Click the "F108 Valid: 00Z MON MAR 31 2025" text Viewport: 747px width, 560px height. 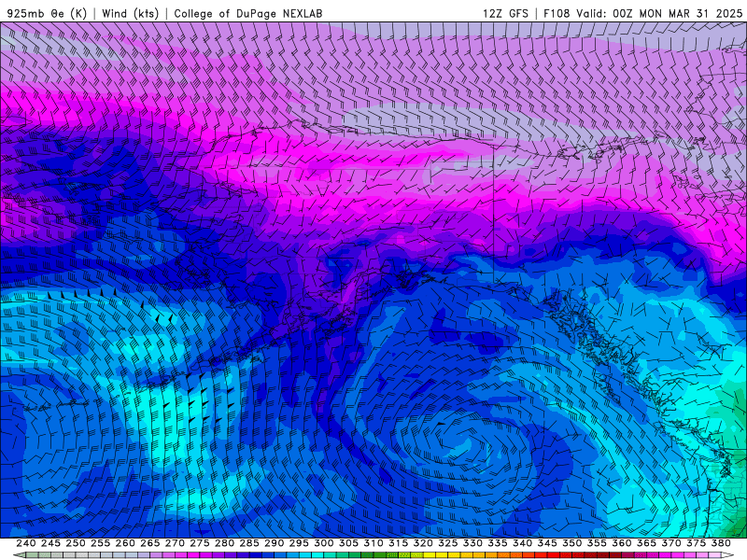pos(642,13)
